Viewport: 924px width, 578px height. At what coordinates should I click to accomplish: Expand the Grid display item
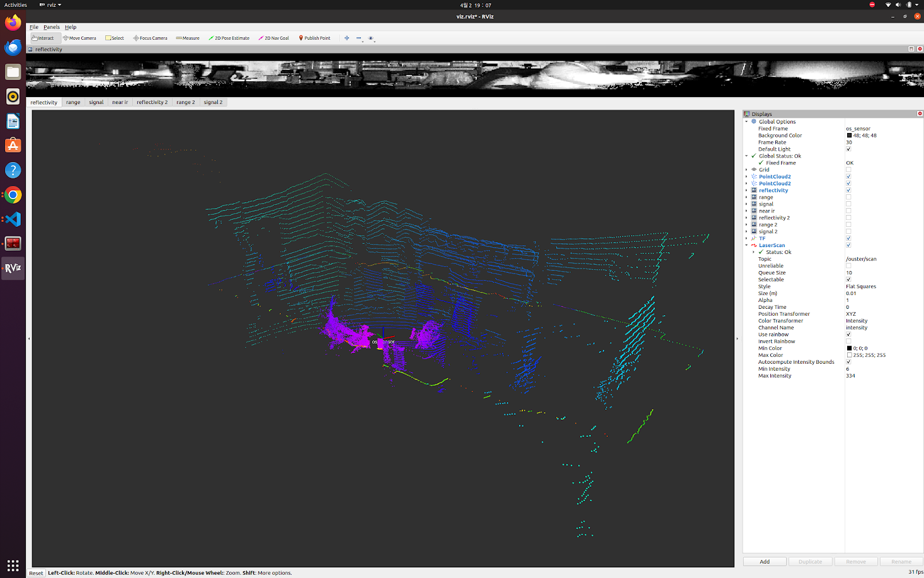747,170
